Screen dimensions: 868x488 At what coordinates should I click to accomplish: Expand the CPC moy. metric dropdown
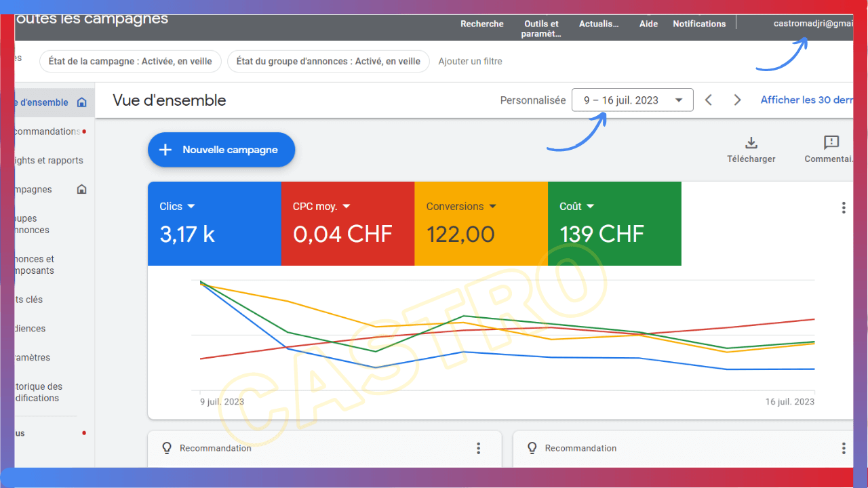coord(347,206)
